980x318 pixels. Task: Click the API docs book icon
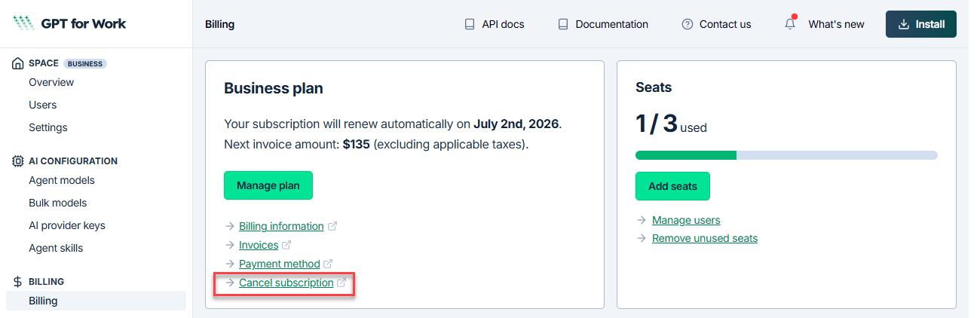pyautogui.click(x=470, y=24)
